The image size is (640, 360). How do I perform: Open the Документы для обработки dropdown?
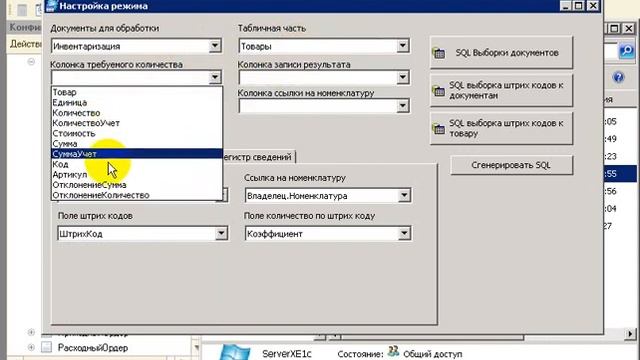pyautogui.click(x=215, y=46)
